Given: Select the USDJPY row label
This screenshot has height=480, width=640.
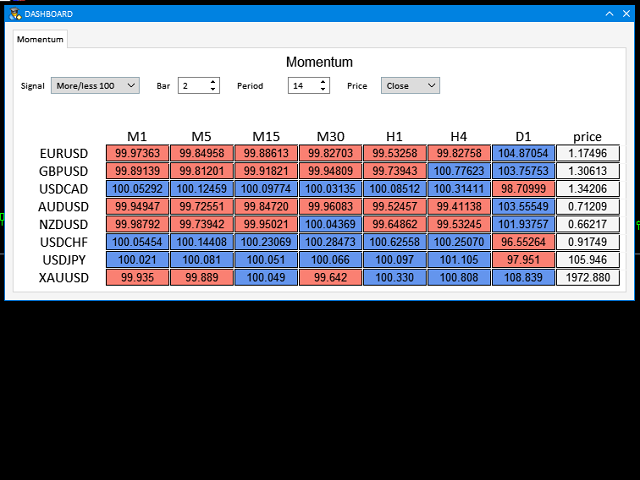Looking at the screenshot, I should (64, 260).
